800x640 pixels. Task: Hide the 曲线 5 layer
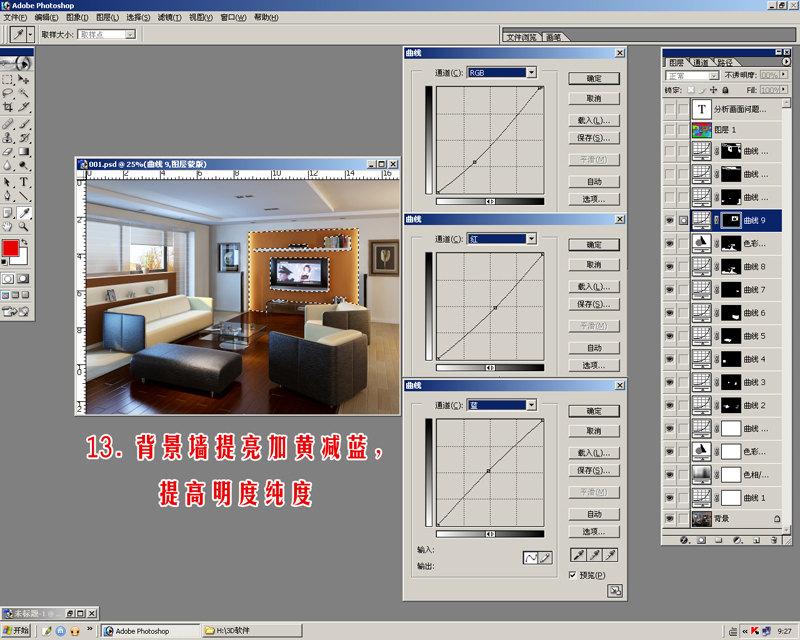[669, 336]
